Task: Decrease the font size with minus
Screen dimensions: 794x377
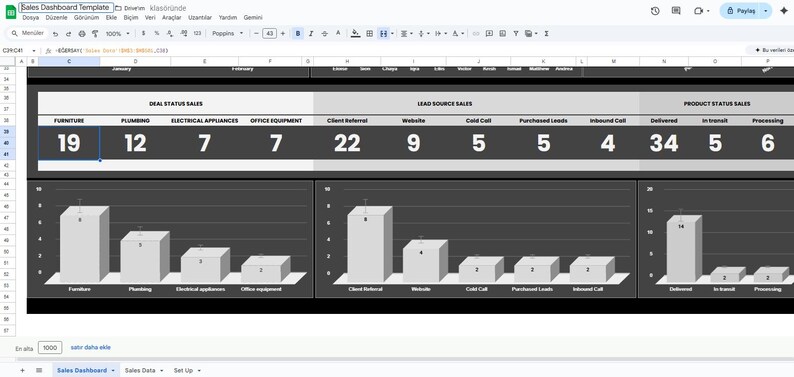Action: (256, 33)
